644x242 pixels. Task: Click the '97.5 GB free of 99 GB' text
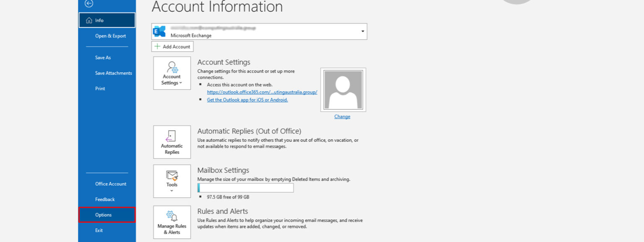point(228,197)
